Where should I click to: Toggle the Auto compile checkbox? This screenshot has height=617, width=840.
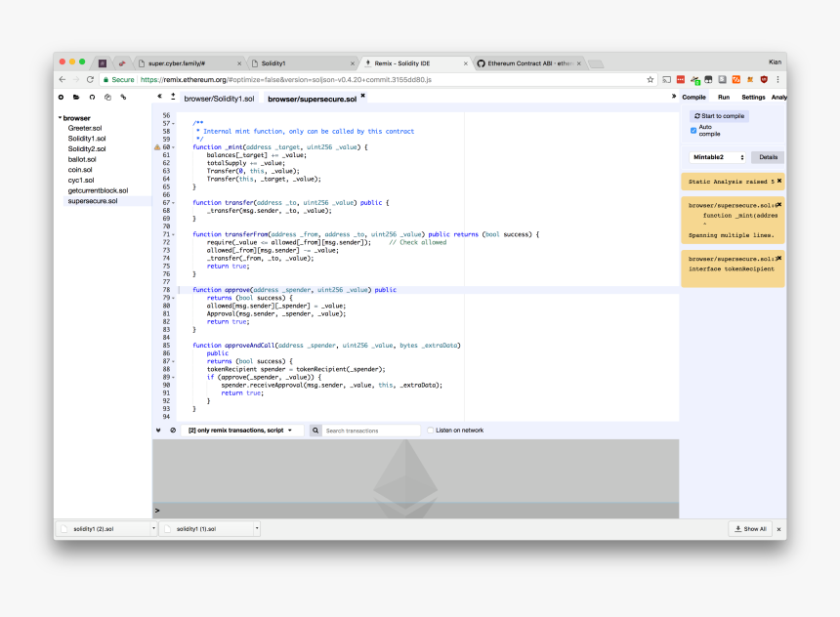(693, 130)
